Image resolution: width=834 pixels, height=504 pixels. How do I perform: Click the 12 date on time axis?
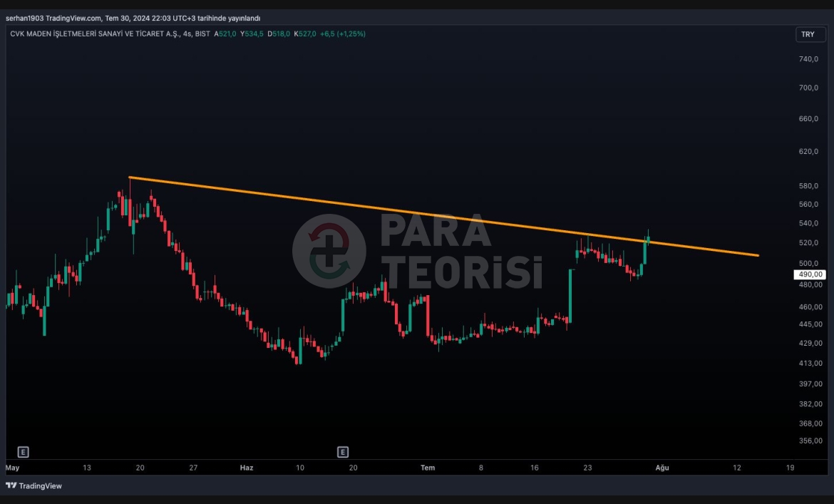click(x=736, y=468)
